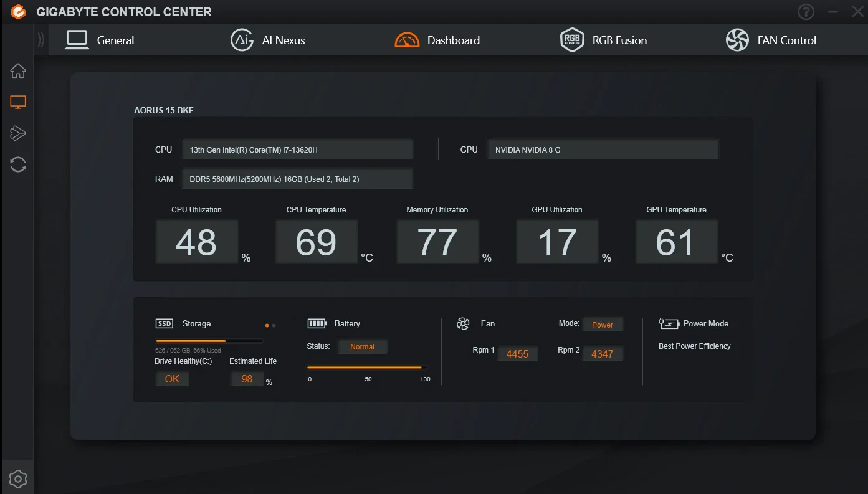This screenshot has width=868, height=494.
Task: Minimize the Gigabyte Control Center window
Action: pos(833,12)
